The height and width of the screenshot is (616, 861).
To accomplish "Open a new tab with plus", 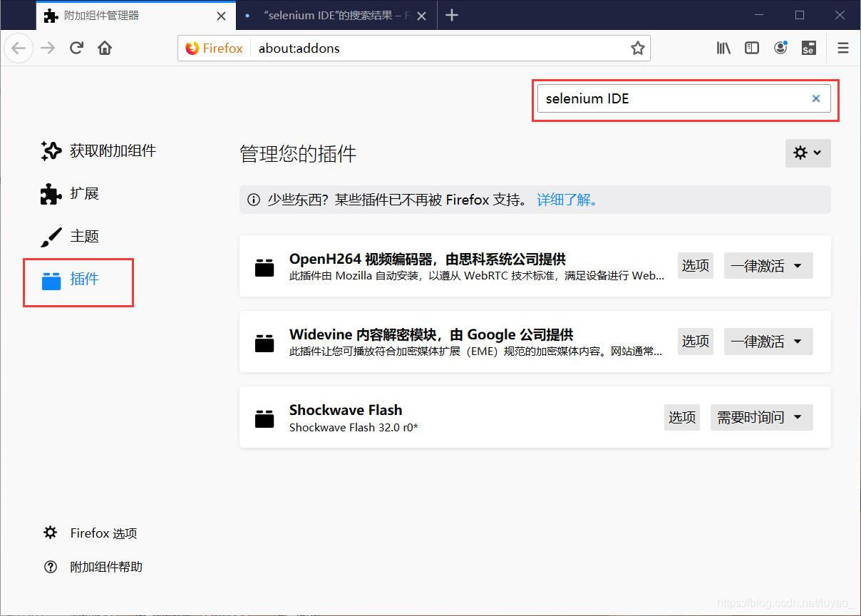I will coord(452,15).
